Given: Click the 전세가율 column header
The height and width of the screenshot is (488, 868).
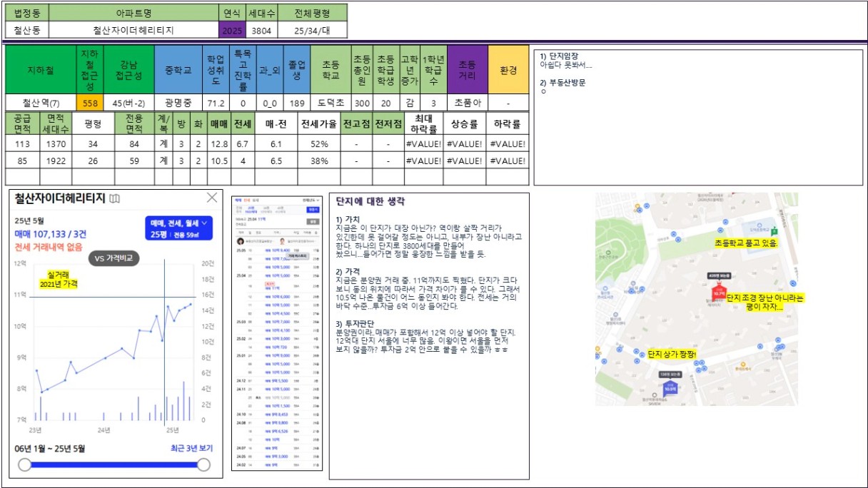Looking at the screenshot, I should pyautogui.click(x=318, y=123).
